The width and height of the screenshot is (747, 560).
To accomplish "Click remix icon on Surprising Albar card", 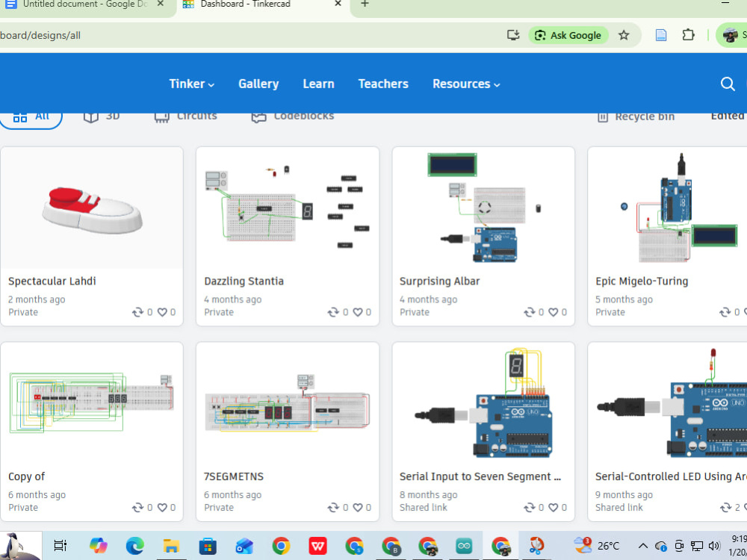I will coord(529,312).
